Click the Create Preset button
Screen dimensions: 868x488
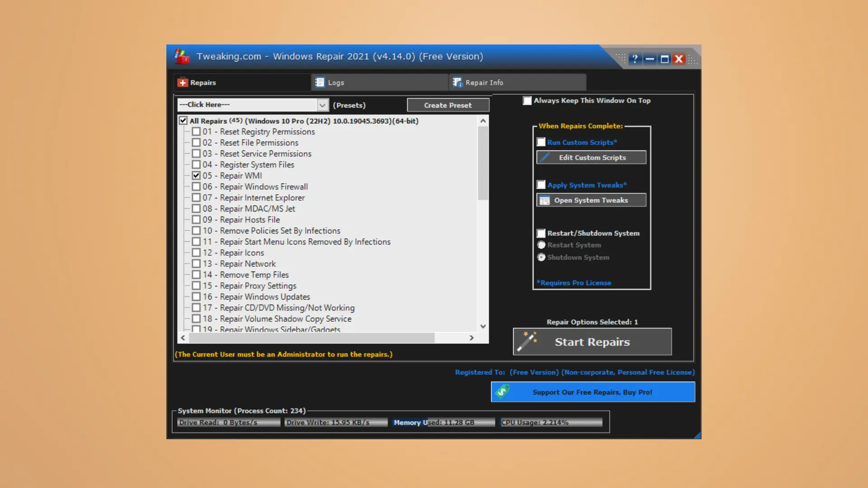pyautogui.click(x=448, y=105)
